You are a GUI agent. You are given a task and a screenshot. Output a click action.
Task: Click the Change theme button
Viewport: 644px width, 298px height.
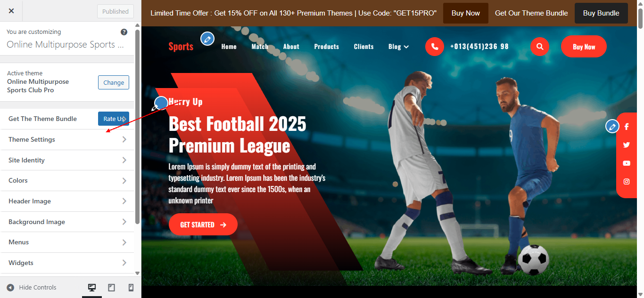pos(114,82)
